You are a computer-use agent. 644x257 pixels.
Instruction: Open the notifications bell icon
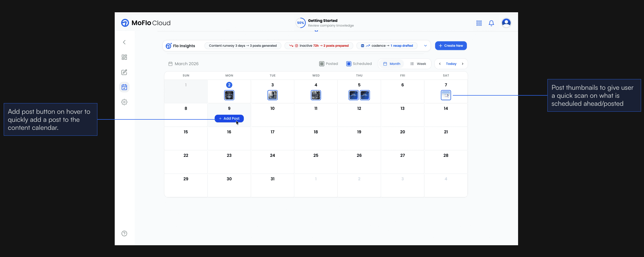[x=491, y=23]
